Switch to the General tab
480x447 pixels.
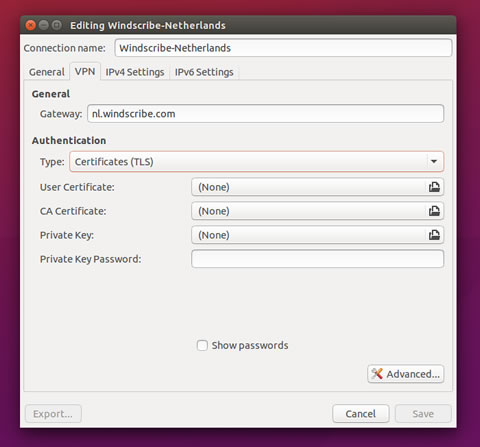[47, 72]
